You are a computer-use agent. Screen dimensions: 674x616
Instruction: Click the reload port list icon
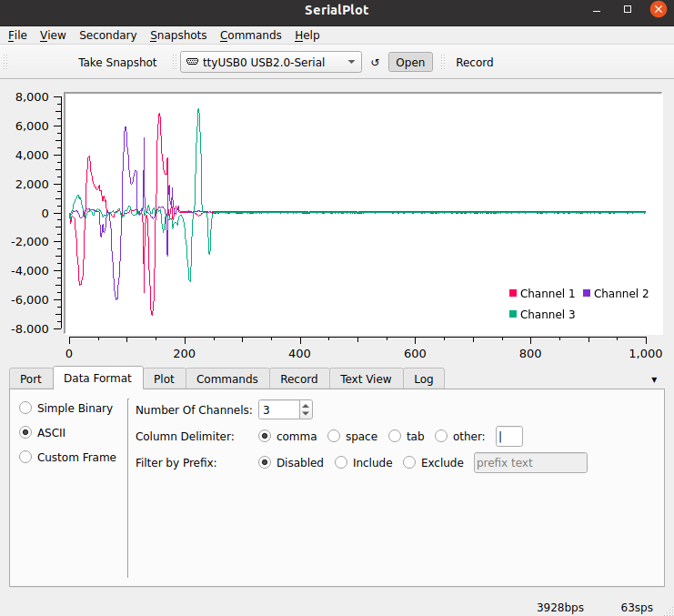(375, 63)
